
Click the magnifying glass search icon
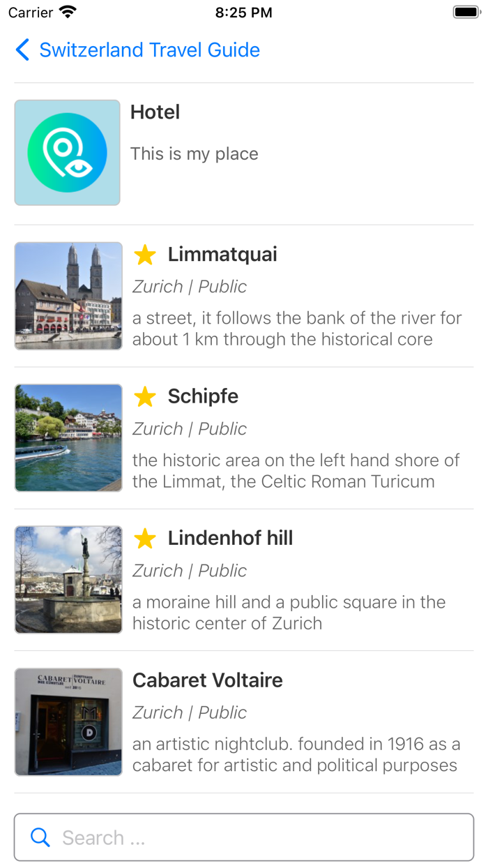(x=40, y=837)
